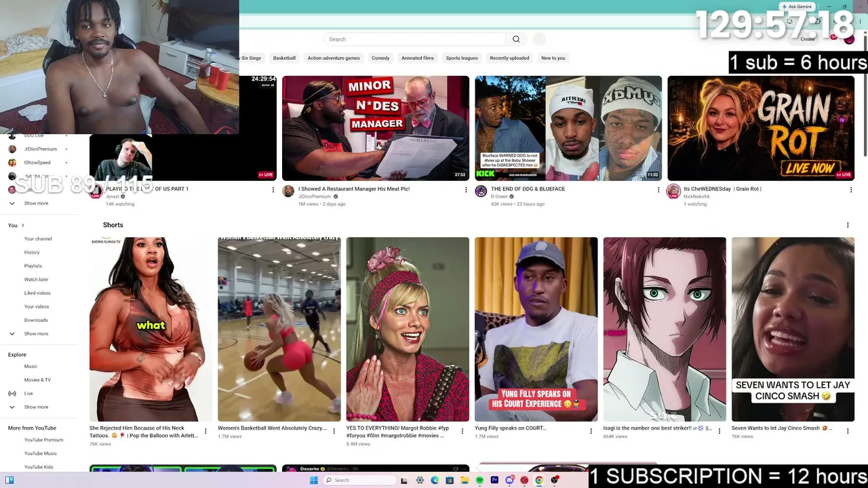The width and height of the screenshot is (868, 488).
Task: Open the Yung Filly court short thumbnail
Action: [536, 329]
